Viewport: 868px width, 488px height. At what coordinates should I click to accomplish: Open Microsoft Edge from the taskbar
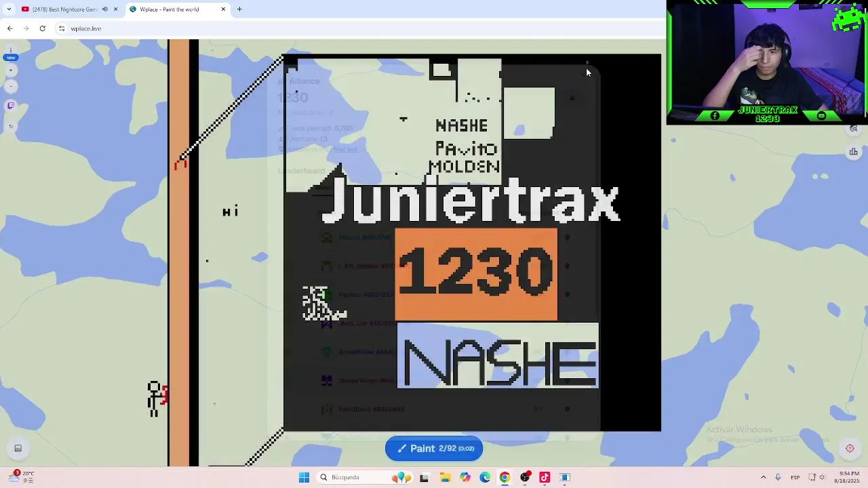tap(484, 477)
